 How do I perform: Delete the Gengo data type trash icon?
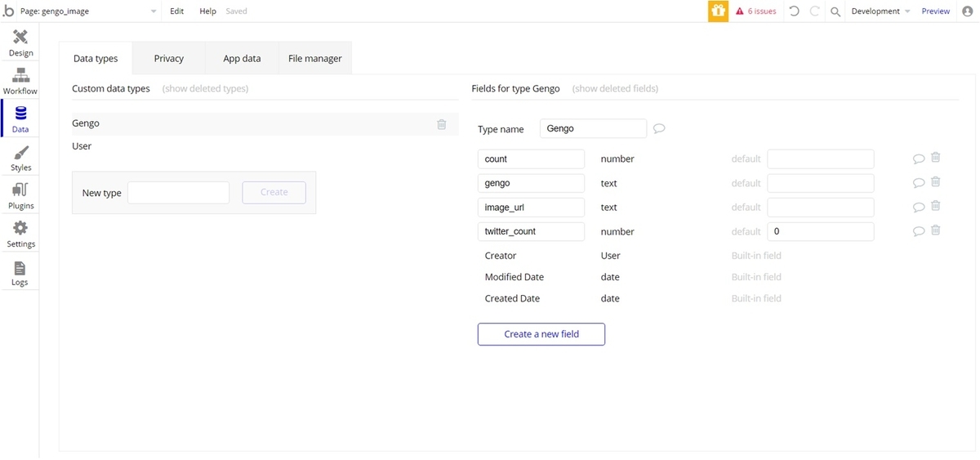(x=441, y=124)
